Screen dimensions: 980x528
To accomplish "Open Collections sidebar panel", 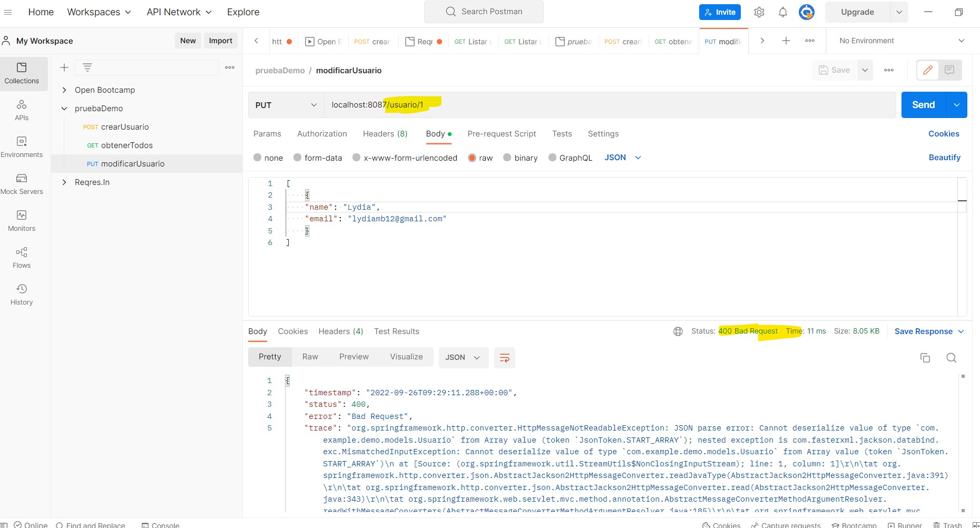I will (x=22, y=74).
